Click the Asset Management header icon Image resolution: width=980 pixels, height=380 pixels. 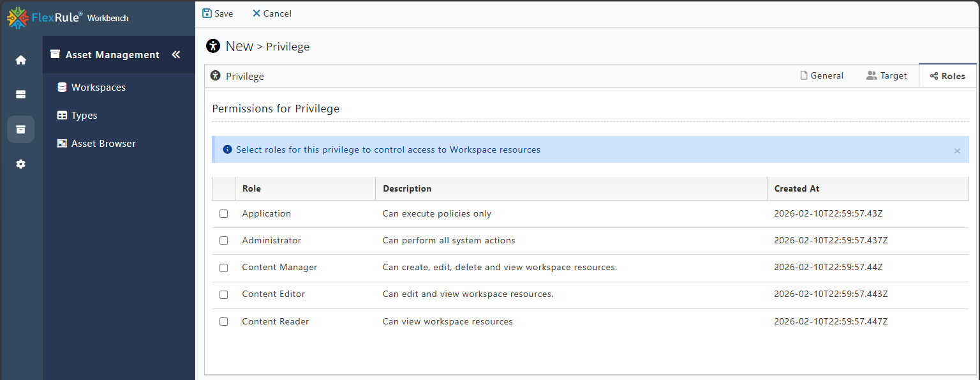tap(56, 55)
